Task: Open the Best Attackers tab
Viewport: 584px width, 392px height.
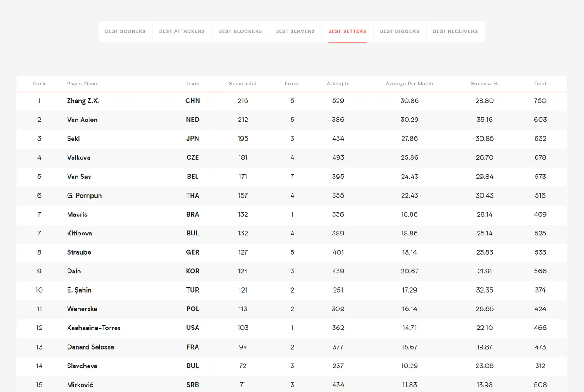Action: point(182,31)
